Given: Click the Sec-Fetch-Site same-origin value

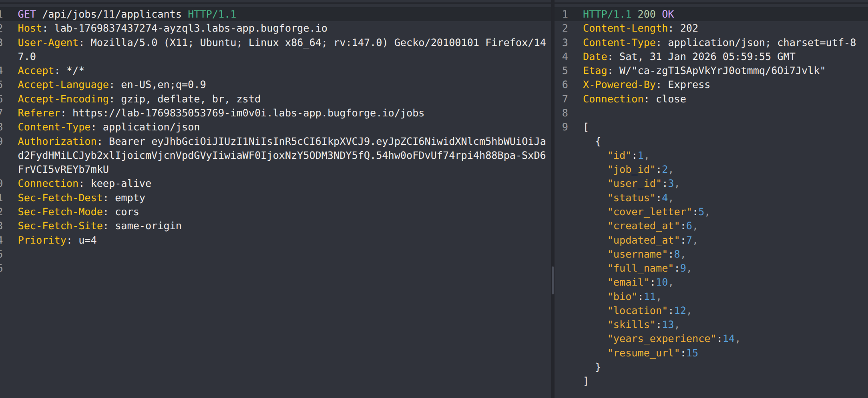Looking at the screenshot, I should [148, 226].
